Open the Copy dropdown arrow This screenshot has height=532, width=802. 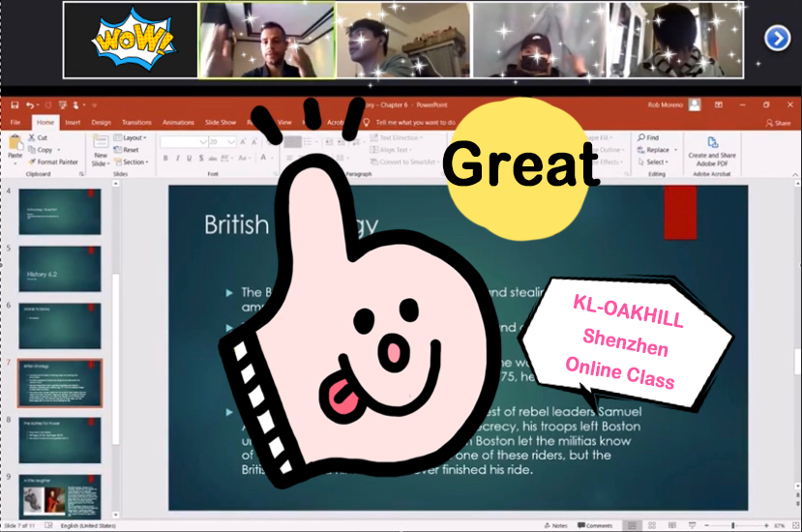(59, 150)
